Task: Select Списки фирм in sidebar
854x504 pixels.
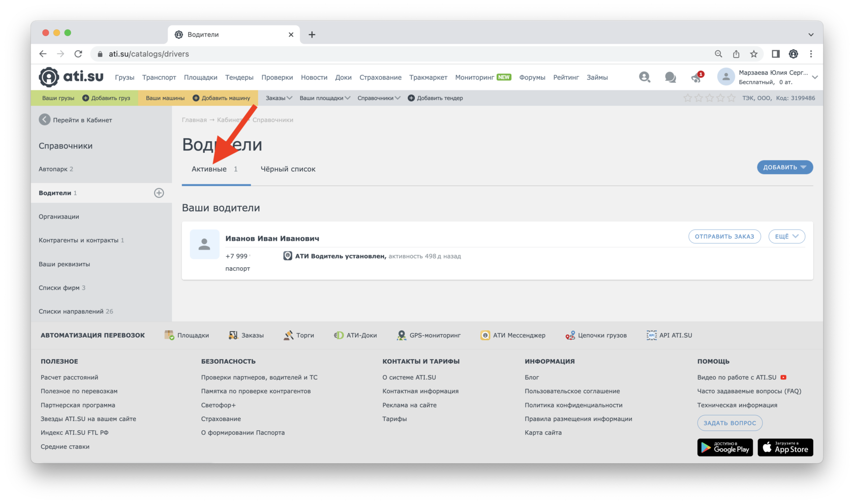Action: pos(101,288)
